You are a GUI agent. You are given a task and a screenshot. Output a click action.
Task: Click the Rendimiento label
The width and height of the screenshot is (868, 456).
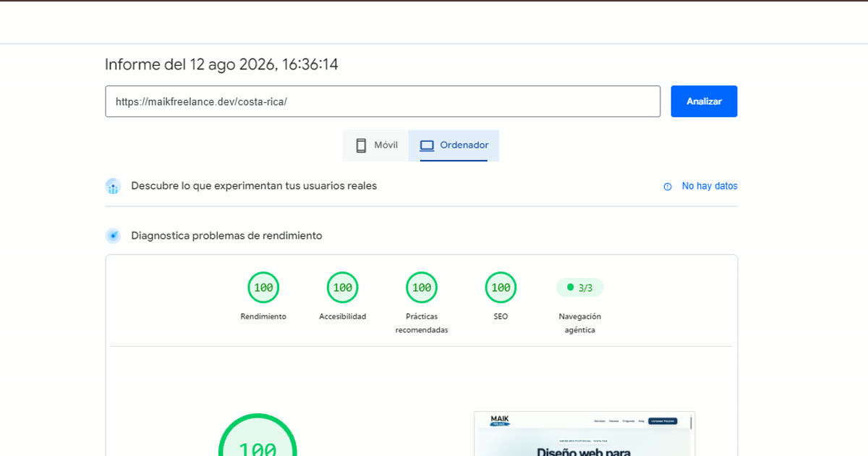[x=263, y=316]
